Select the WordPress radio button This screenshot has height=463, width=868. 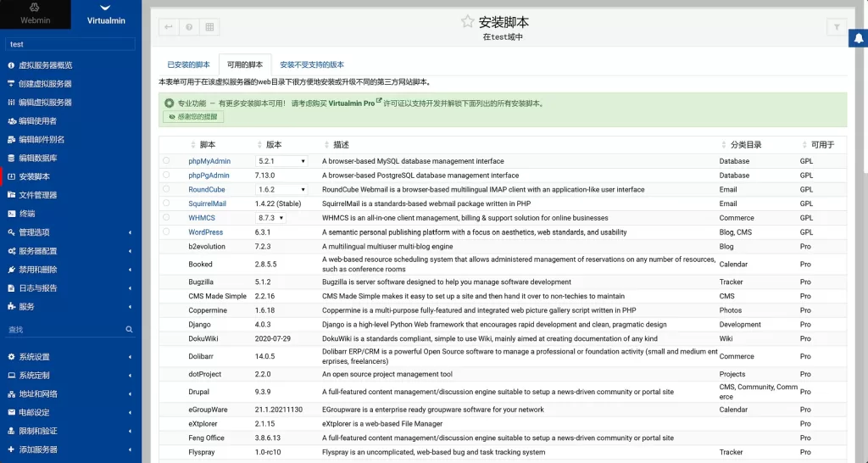166,231
